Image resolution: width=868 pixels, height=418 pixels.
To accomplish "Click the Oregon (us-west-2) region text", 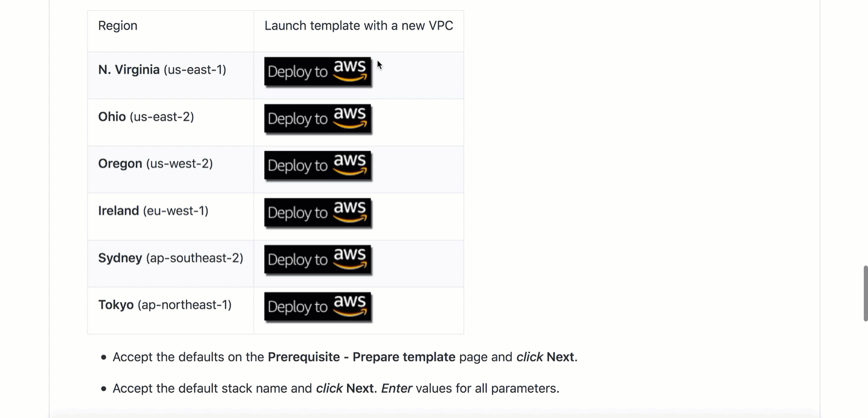I will pos(156,164).
